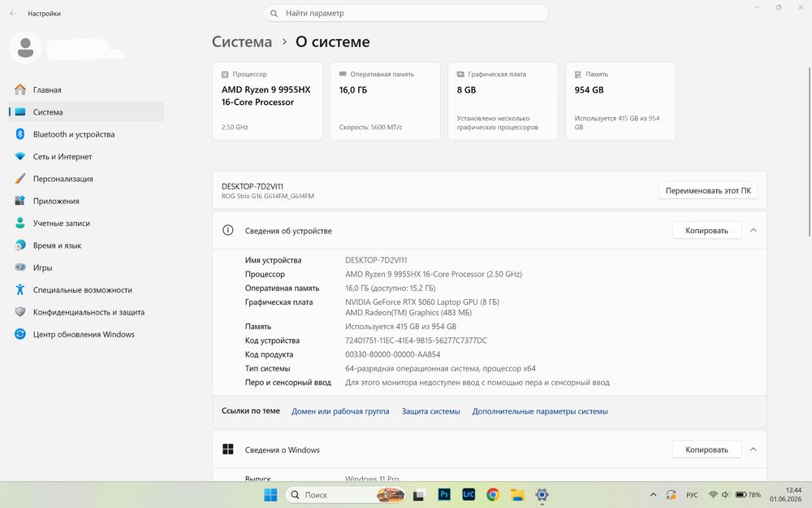Copy Windows info with Копировать button

pos(707,450)
